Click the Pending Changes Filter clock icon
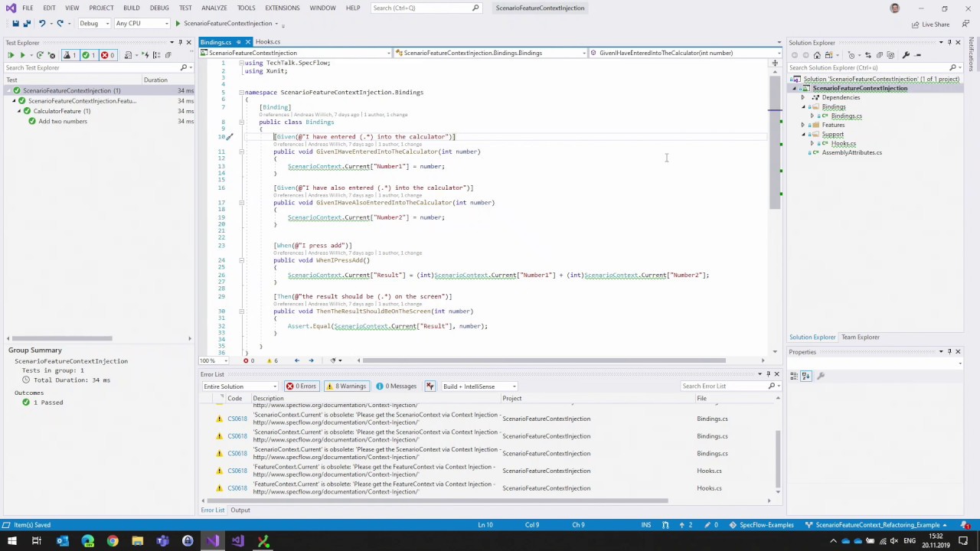980x551 pixels. [851, 55]
